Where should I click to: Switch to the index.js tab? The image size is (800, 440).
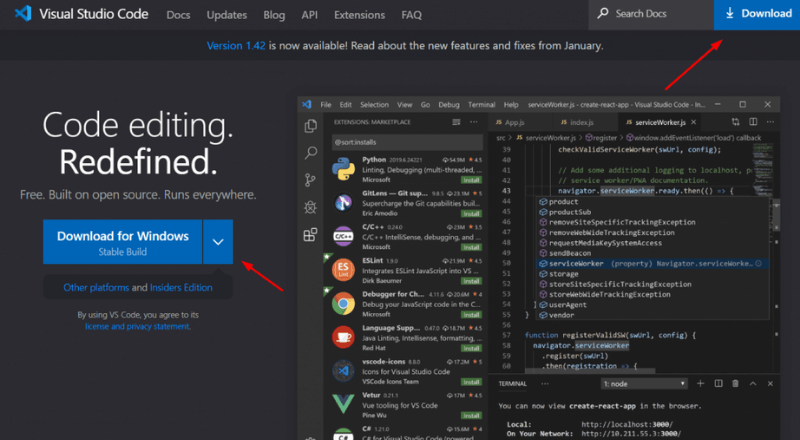(581, 123)
